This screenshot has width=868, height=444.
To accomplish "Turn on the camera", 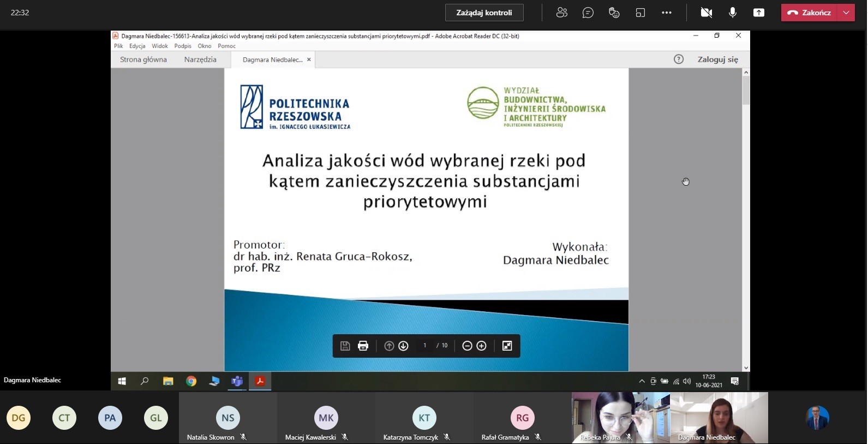I will click(x=706, y=13).
